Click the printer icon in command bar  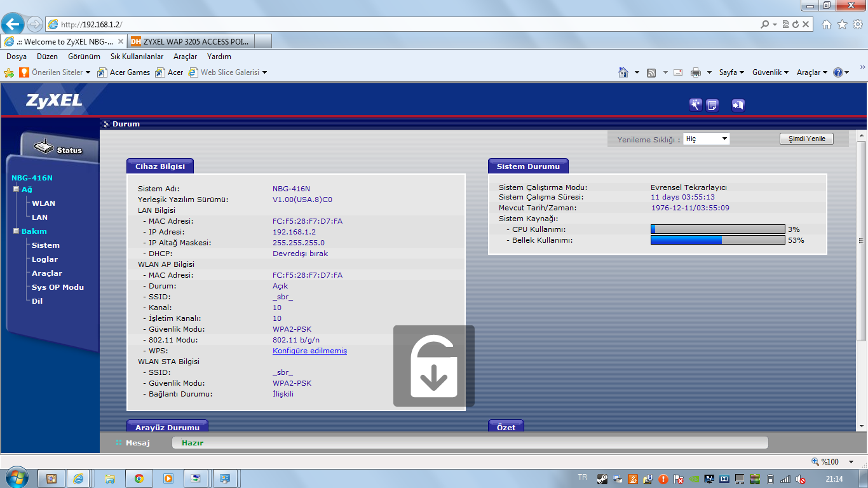point(695,72)
